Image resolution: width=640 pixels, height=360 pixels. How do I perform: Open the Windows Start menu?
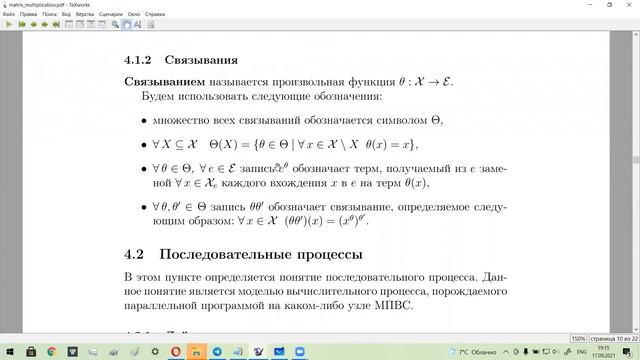10,351
